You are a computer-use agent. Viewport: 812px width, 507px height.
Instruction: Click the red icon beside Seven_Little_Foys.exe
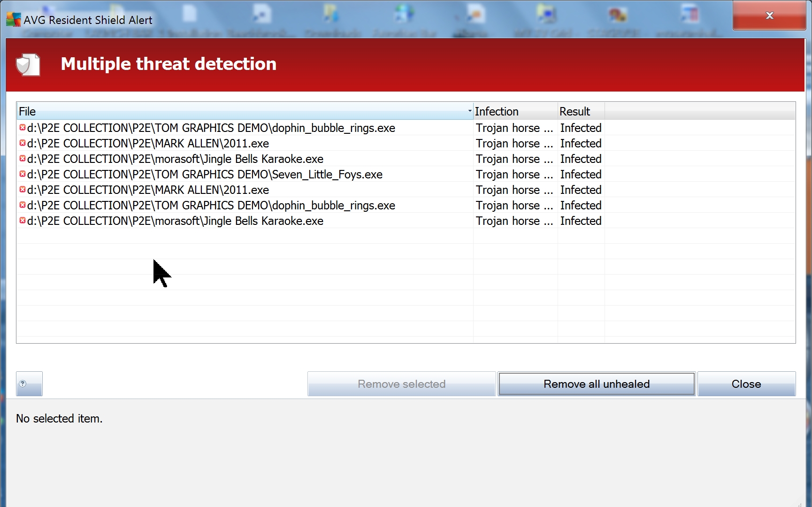pos(22,174)
